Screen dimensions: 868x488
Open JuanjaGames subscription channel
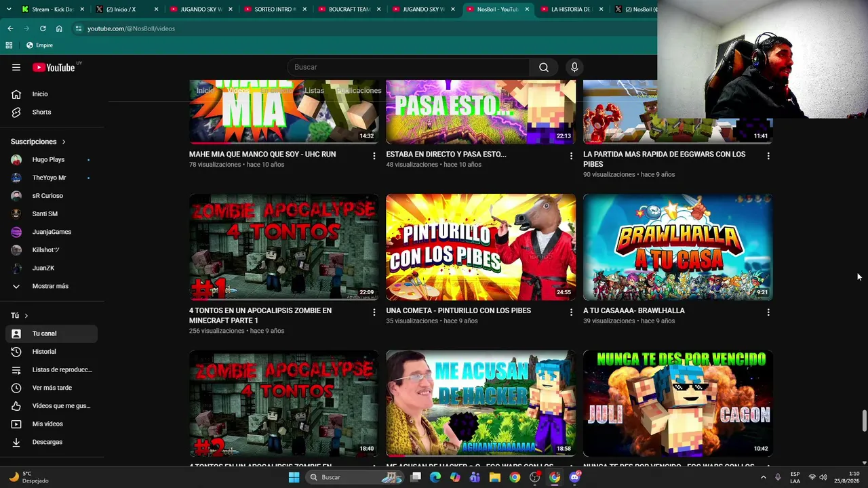coord(52,232)
